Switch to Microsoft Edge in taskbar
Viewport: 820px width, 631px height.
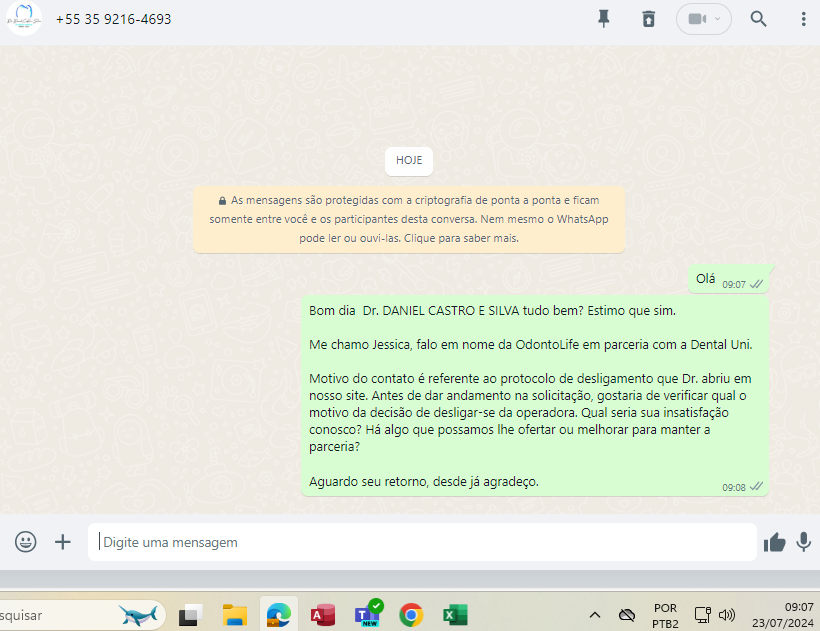(x=279, y=615)
